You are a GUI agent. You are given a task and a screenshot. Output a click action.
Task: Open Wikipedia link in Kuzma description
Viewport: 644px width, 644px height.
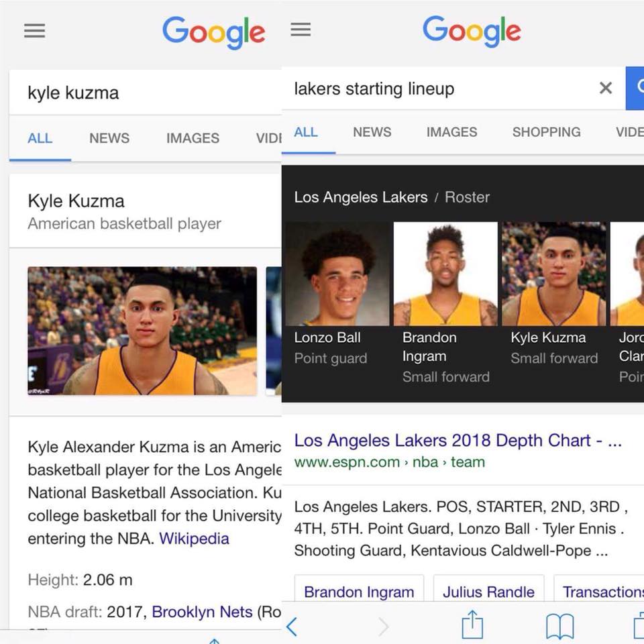pyautogui.click(x=194, y=539)
